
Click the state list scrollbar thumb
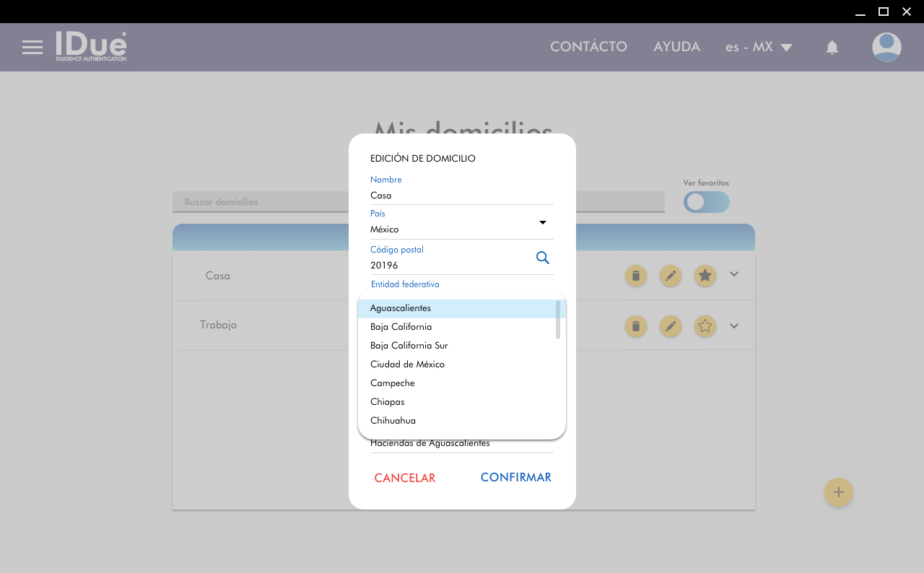[x=558, y=320]
